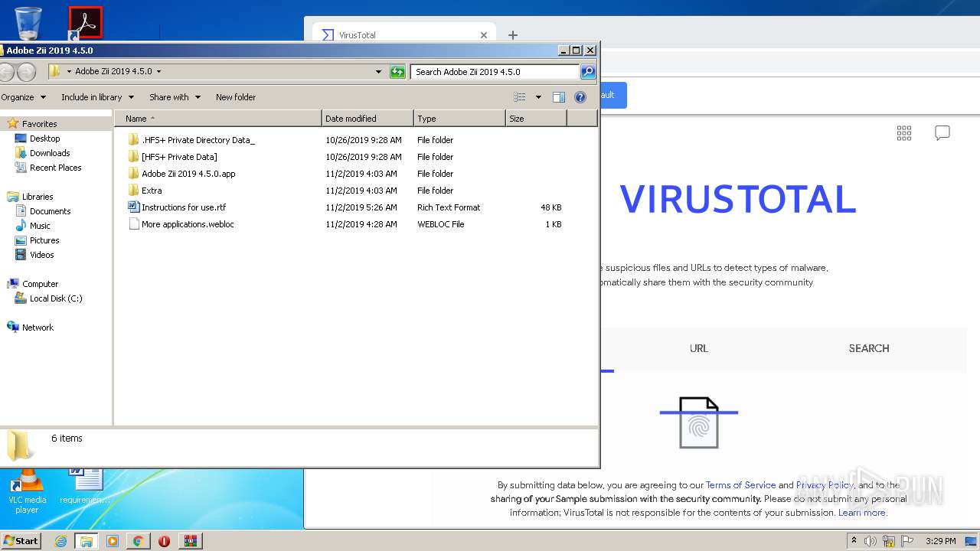Open Favorites in navigation pane
980x551 pixels.
point(39,124)
